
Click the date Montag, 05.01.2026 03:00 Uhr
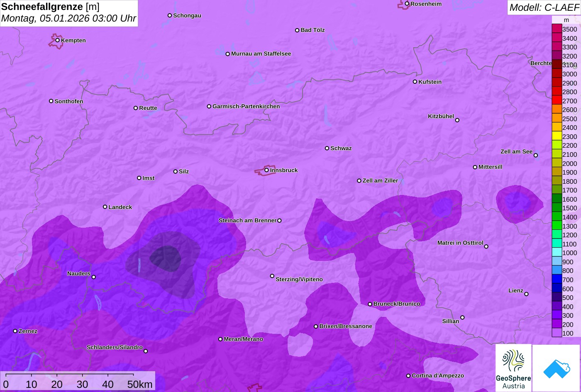coord(69,19)
